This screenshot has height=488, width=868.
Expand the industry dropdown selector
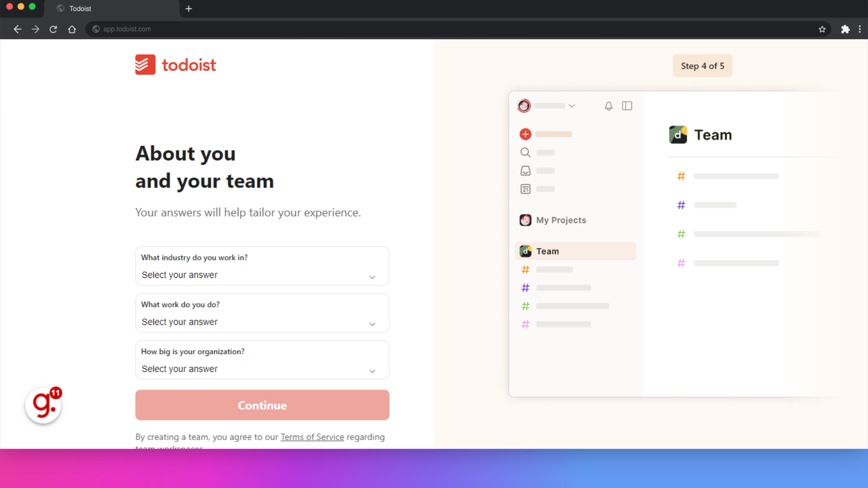(x=262, y=275)
